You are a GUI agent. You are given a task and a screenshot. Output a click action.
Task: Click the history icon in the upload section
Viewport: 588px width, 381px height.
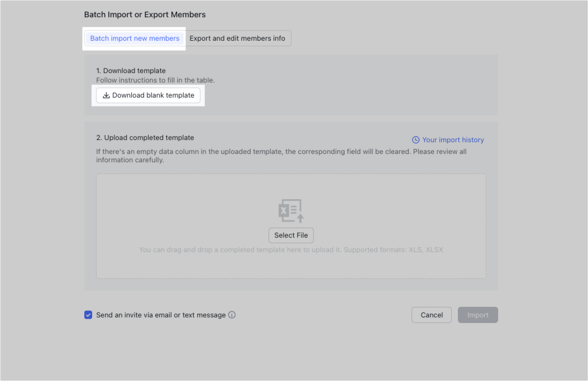(415, 139)
